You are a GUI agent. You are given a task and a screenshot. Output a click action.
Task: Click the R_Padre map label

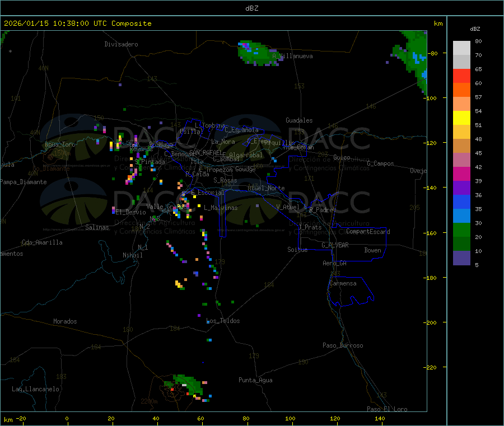pyautogui.click(x=321, y=210)
